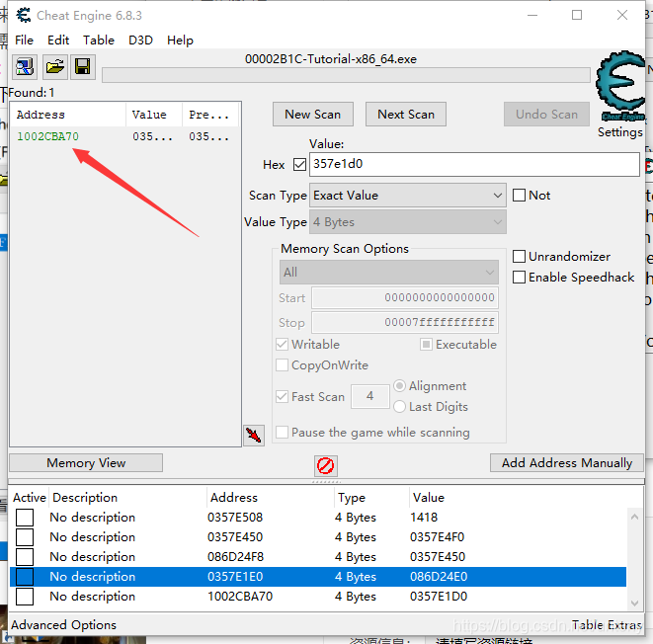Open the process list computer icon
The image size is (653, 644).
(25, 66)
